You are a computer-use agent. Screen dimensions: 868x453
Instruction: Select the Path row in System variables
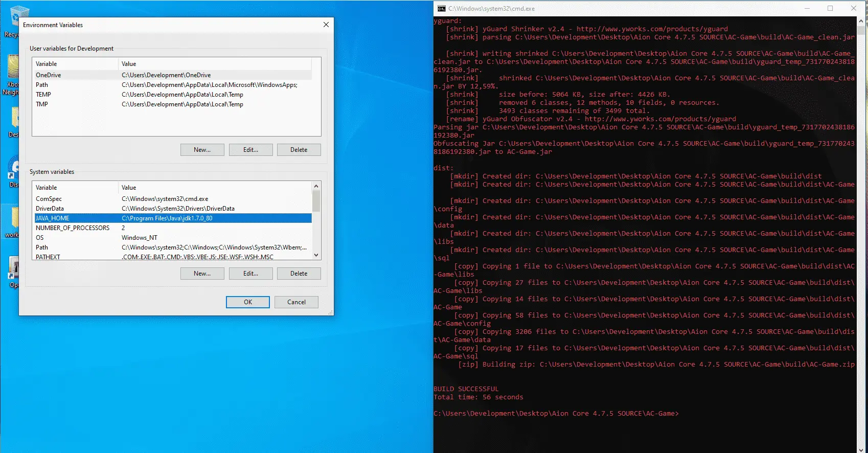173,247
